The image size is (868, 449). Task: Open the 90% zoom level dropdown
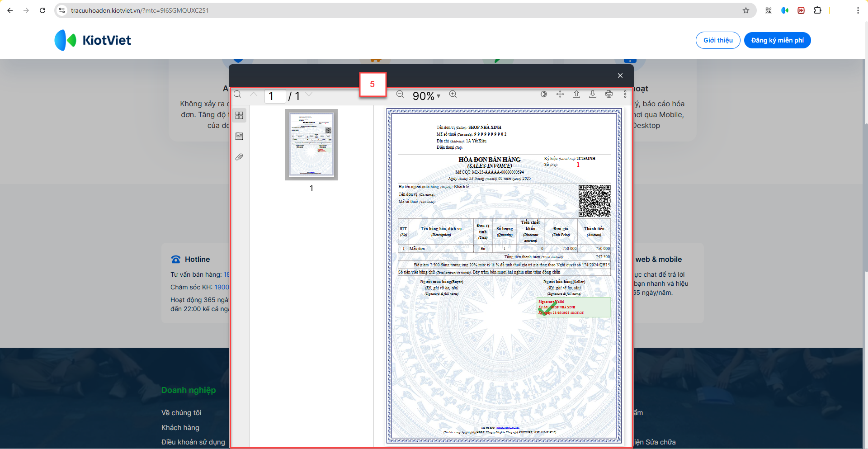click(x=426, y=96)
